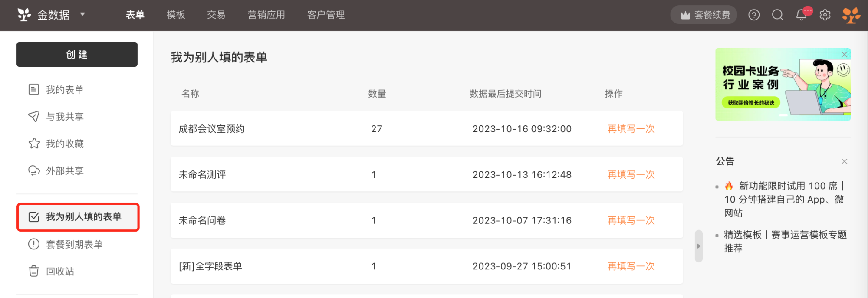
Task: Switch to the 模板 tab
Action: coord(176,15)
